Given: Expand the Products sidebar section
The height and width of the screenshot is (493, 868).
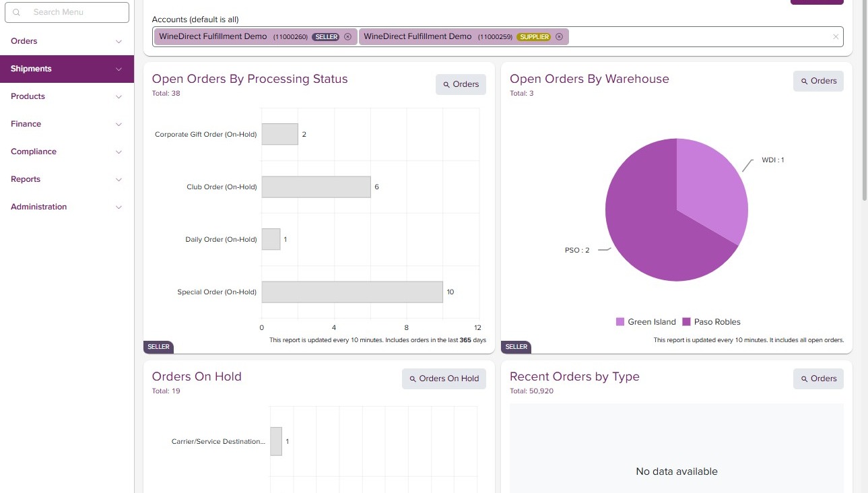Looking at the screenshot, I should pos(67,96).
